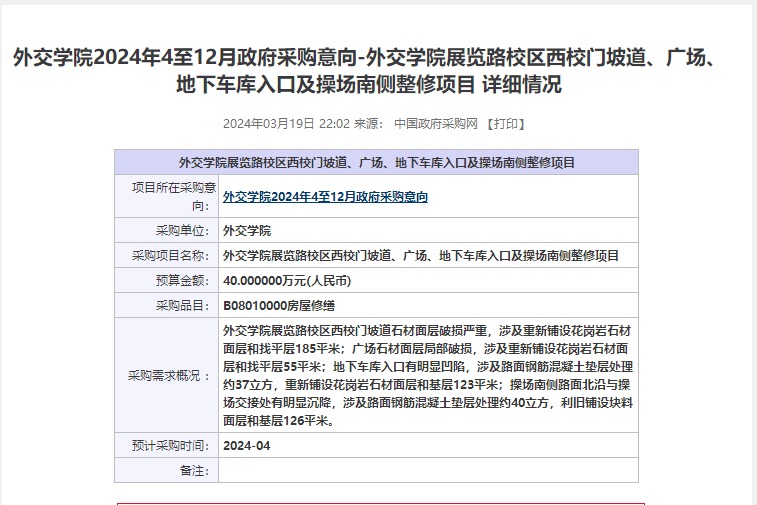Select the 2024-04 expected purchase date
The width and height of the screenshot is (757, 505).
[247, 445]
